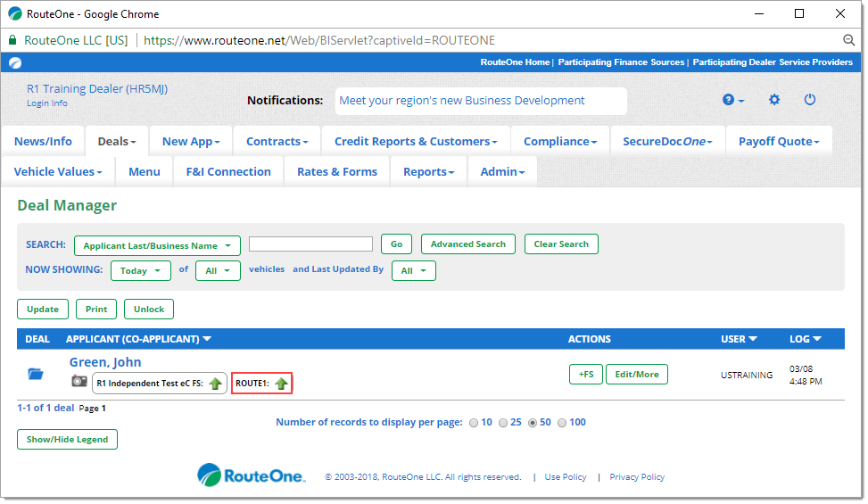
Task: Click the Edit/More button
Action: [x=637, y=375]
